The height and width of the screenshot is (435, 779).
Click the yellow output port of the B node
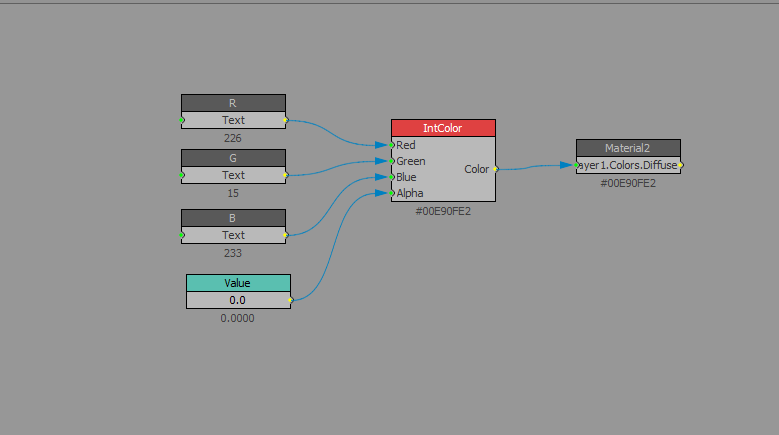[286, 235]
